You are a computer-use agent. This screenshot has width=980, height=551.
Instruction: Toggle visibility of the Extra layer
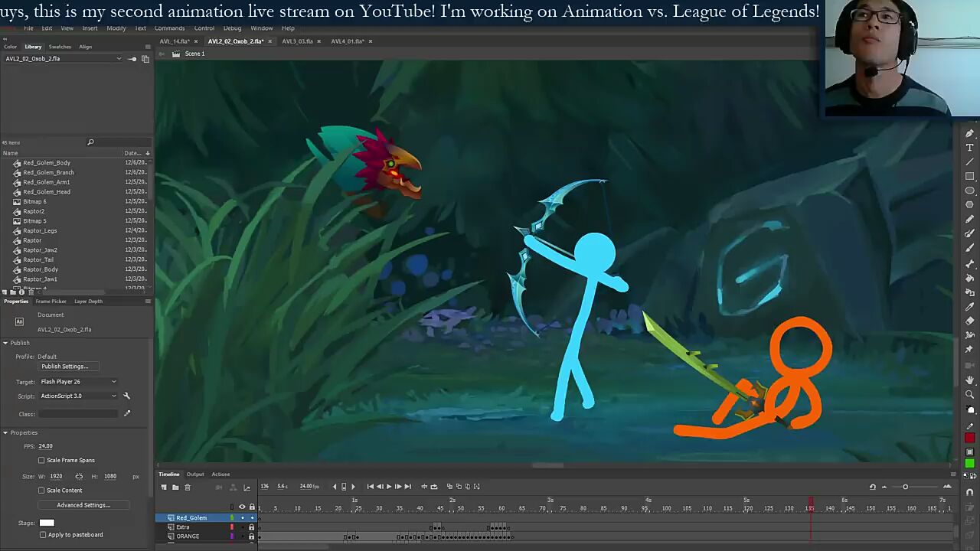point(243,527)
